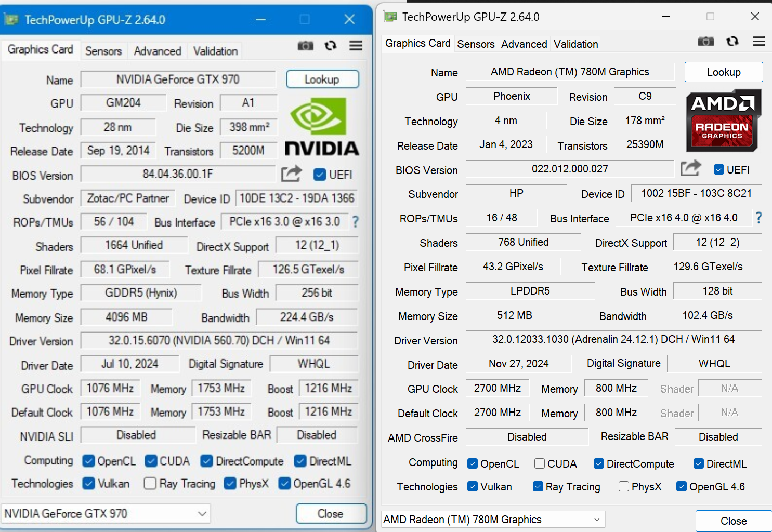Click Close button in Radeon 780M window
This screenshot has height=532, width=772.
tap(734, 521)
